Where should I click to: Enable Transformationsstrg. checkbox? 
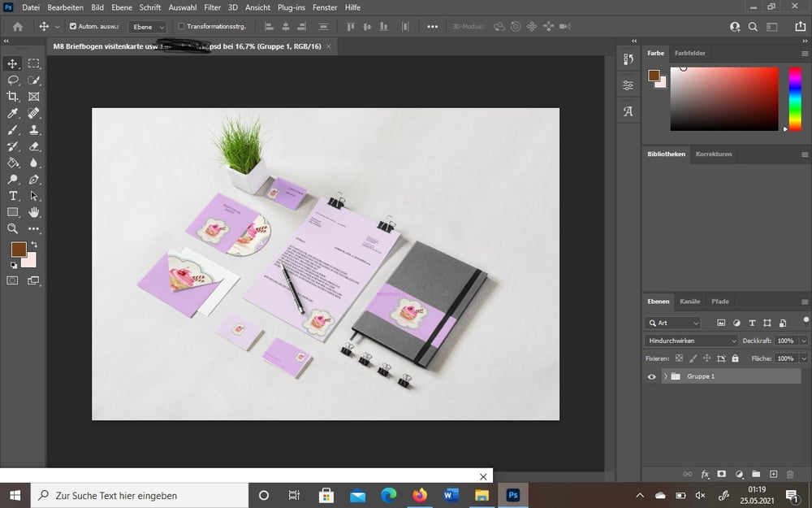[x=181, y=26]
